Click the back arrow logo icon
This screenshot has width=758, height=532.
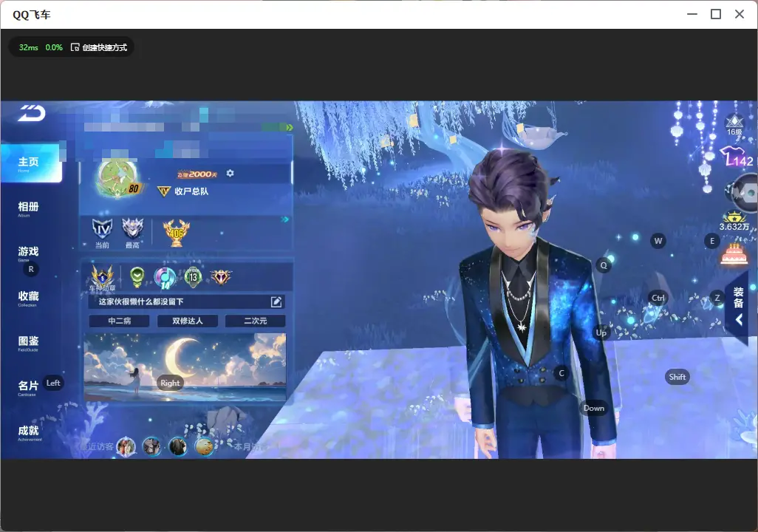click(32, 113)
